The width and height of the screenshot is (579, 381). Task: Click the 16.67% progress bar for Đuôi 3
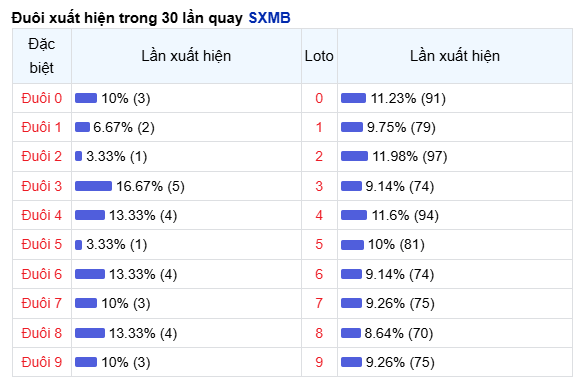tap(93, 186)
